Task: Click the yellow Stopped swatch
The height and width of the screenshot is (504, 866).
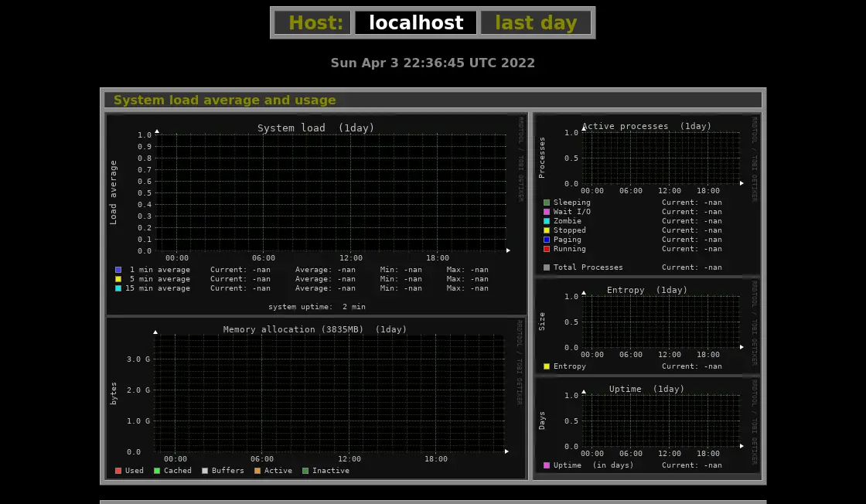Action: tap(547, 230)
